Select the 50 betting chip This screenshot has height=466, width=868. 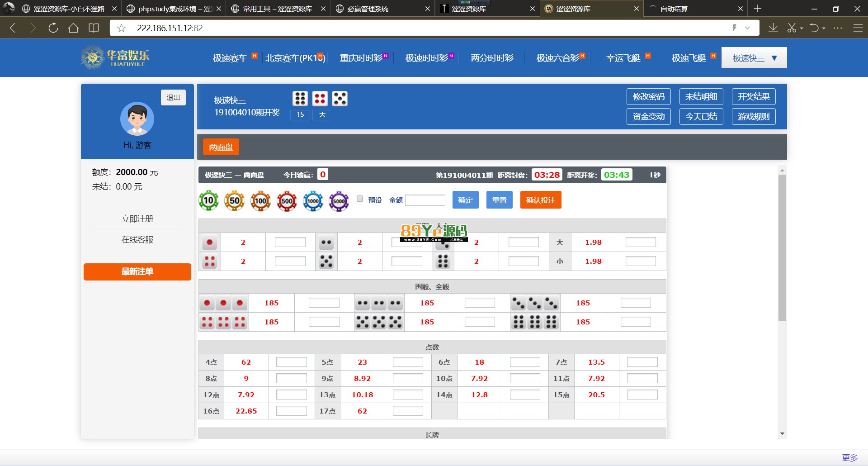[235, 200]
